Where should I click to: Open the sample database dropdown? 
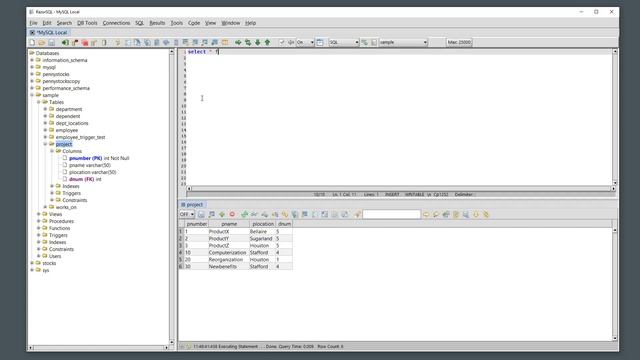coord(403,42)
